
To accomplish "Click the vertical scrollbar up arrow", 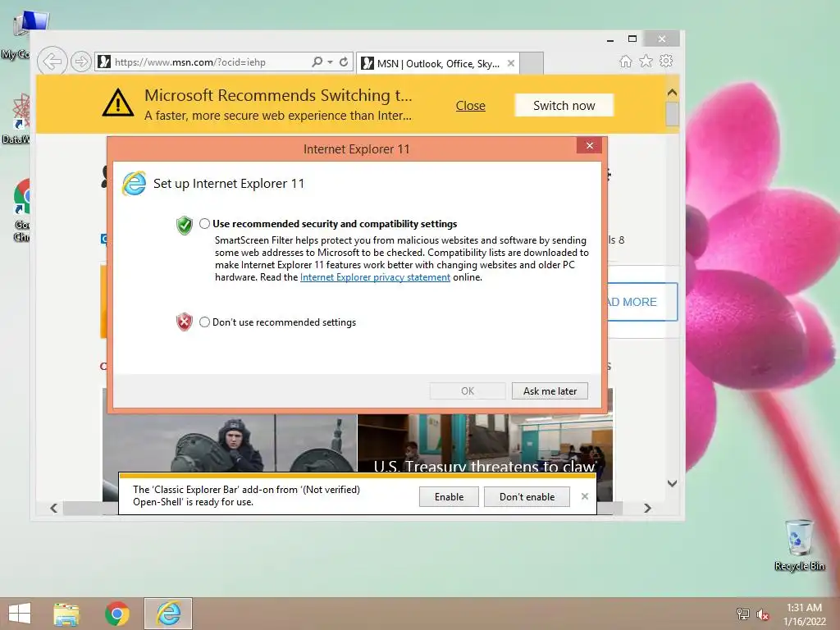I will pos(673,92).
